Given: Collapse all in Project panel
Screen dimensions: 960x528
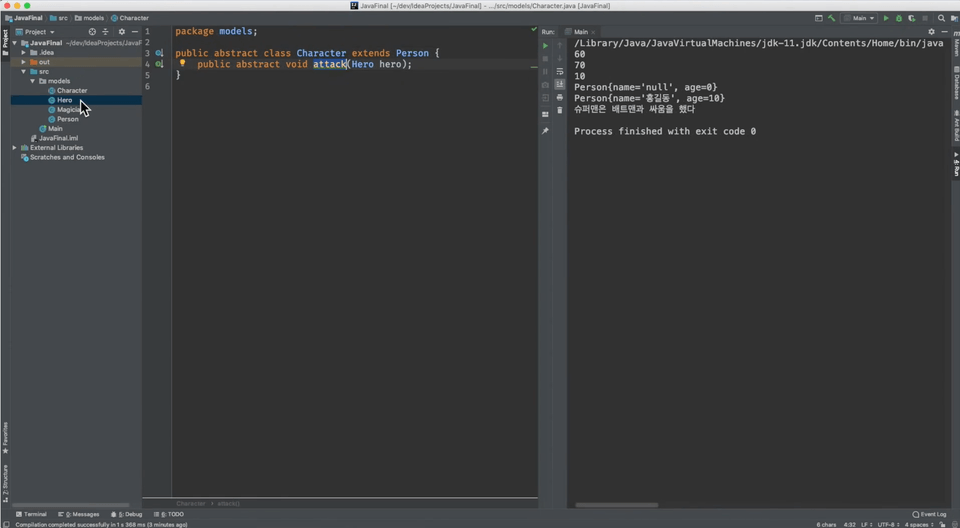Looking at the screenshot, I should [x=105, y=32].
